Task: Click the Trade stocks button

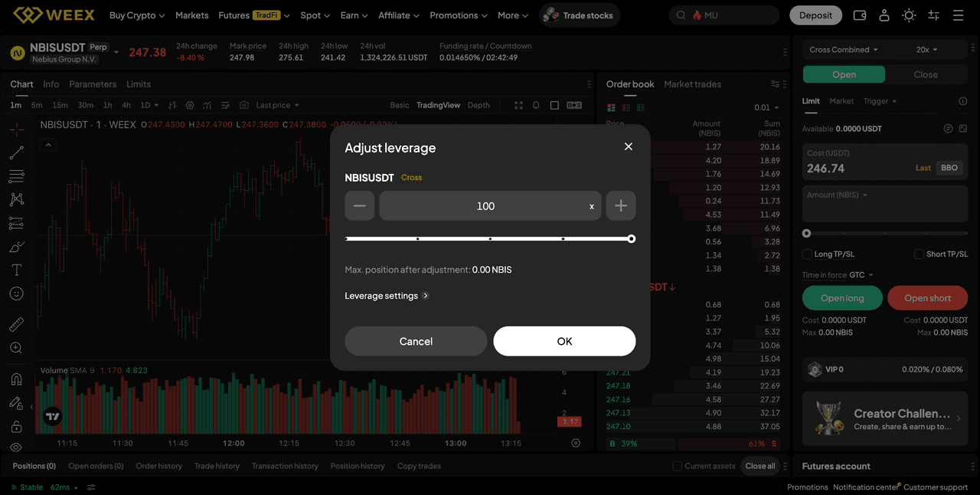Action: click(580, 15)
